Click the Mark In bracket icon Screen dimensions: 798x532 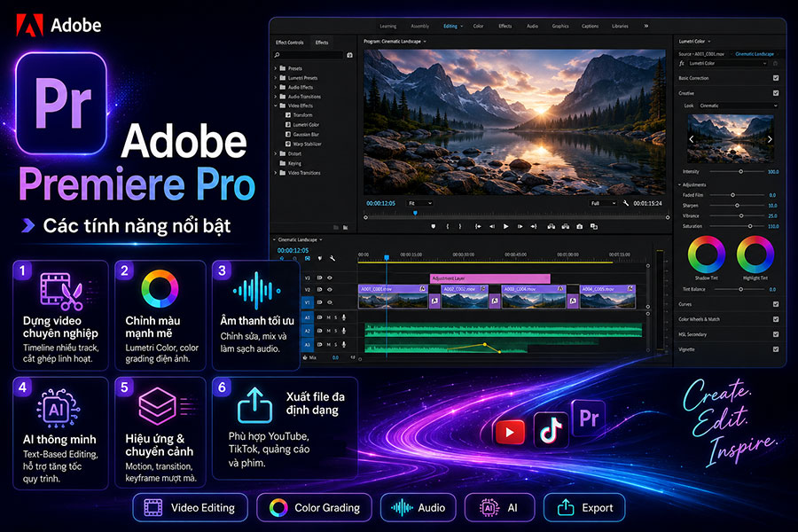coord(448,227)
